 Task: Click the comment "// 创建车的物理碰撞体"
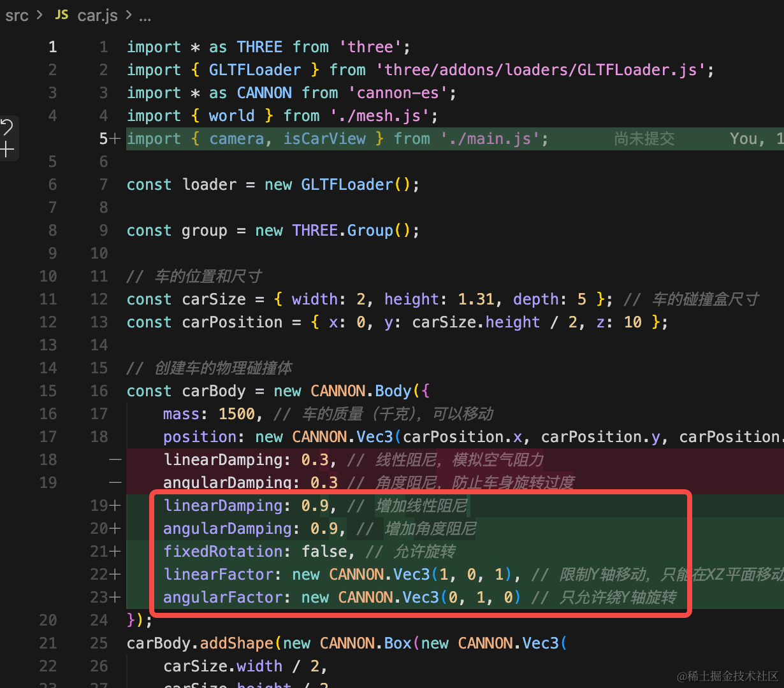point(210,368)
